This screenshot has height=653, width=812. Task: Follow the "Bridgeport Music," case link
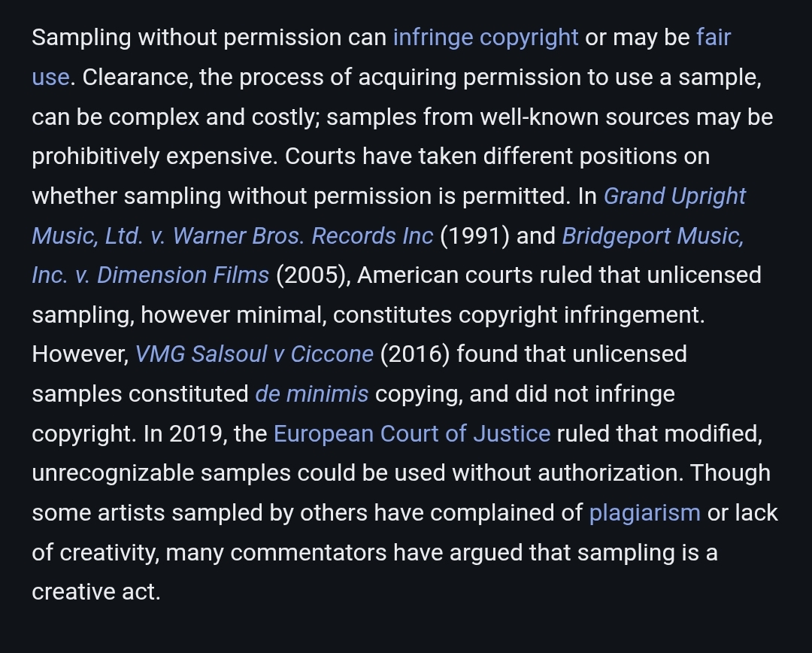[x=653, y=235]
